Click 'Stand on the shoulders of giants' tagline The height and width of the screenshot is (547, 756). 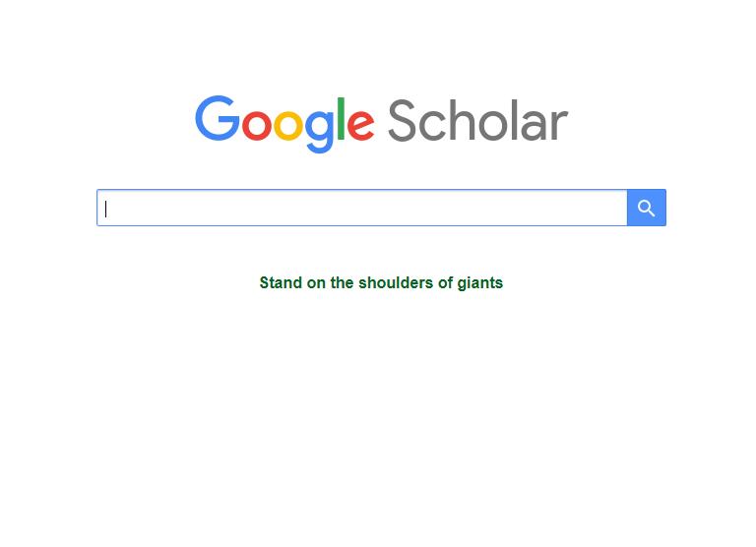coord(381,283)
